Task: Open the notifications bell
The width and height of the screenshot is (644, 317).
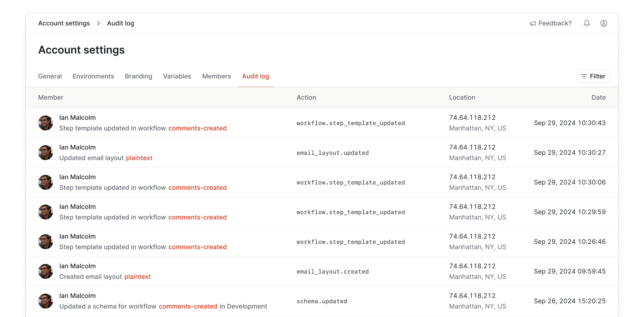Action: pos(587,23)
